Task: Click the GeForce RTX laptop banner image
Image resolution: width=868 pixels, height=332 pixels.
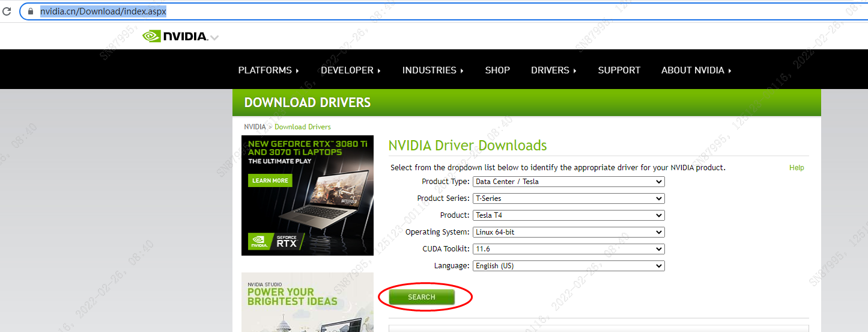Action: 308,195
